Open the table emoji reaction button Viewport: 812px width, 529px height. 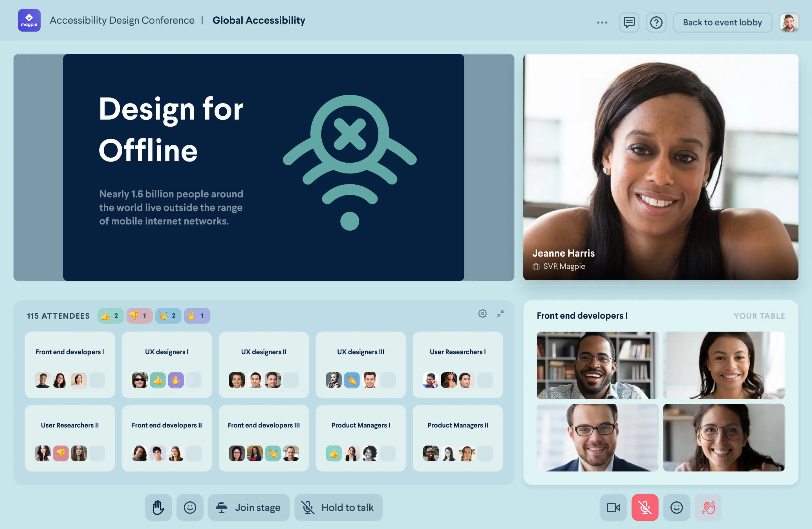click(677, 507)
